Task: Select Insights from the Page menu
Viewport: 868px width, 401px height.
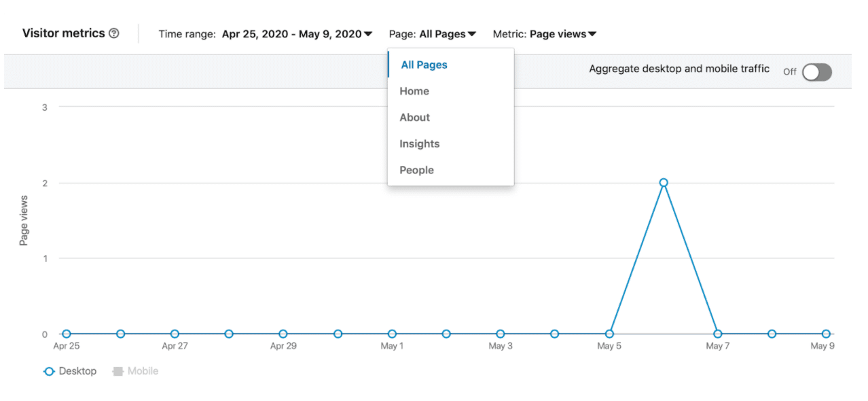Action: point(419,143)
